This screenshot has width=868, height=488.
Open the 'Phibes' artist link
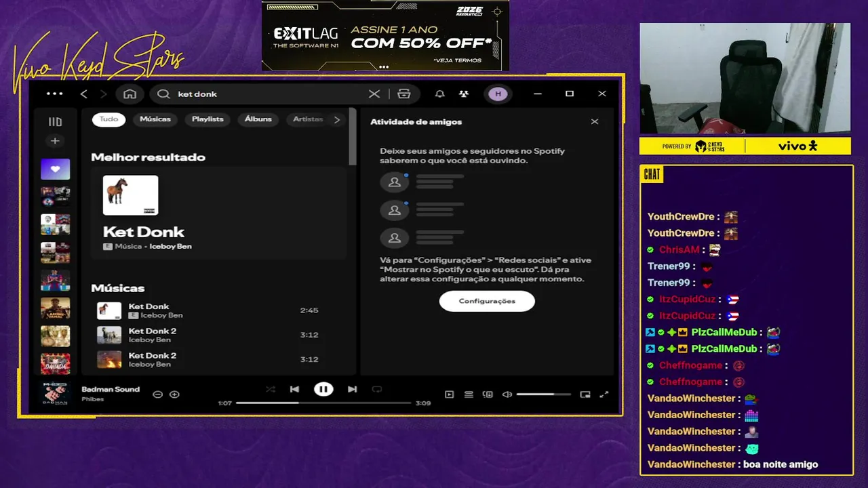[x=93, y=399]
